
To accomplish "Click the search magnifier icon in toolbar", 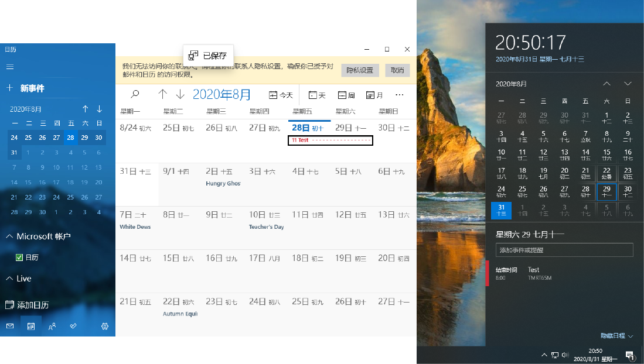I will pos(135,94).
